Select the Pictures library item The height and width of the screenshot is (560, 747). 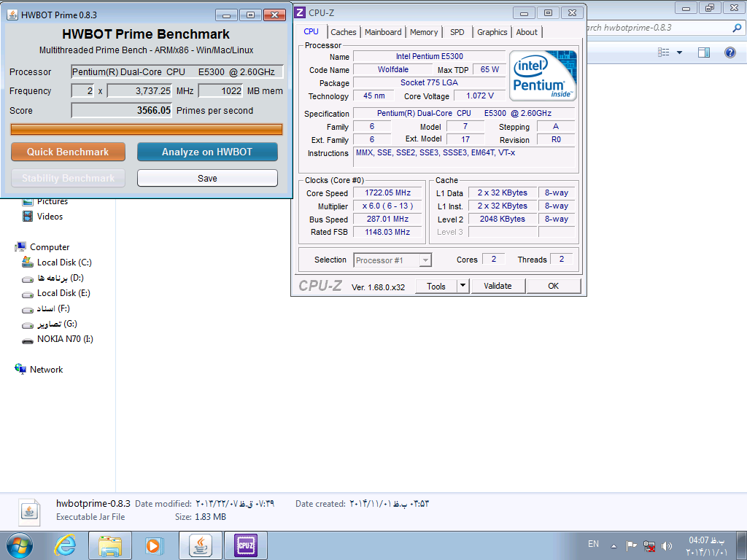tap(45, 201)
